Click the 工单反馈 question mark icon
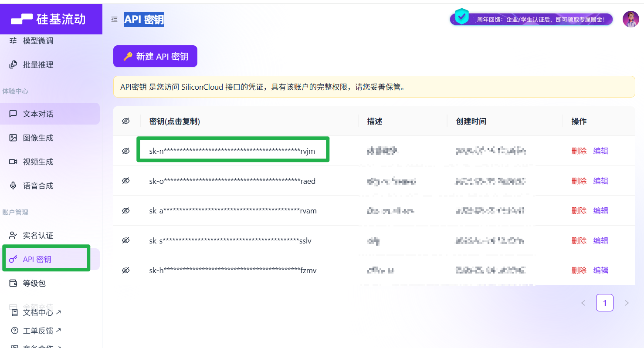Viewport: 644px width, 348px height. pos(15,331)
